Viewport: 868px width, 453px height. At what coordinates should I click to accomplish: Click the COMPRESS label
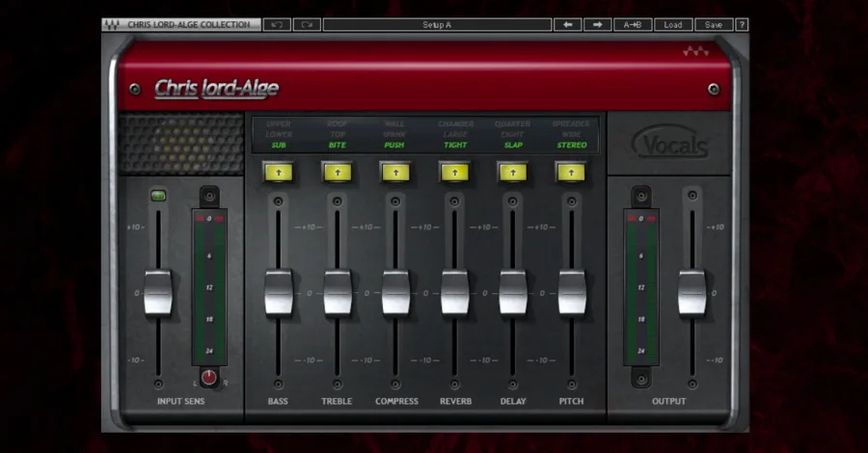coord(397,401)
